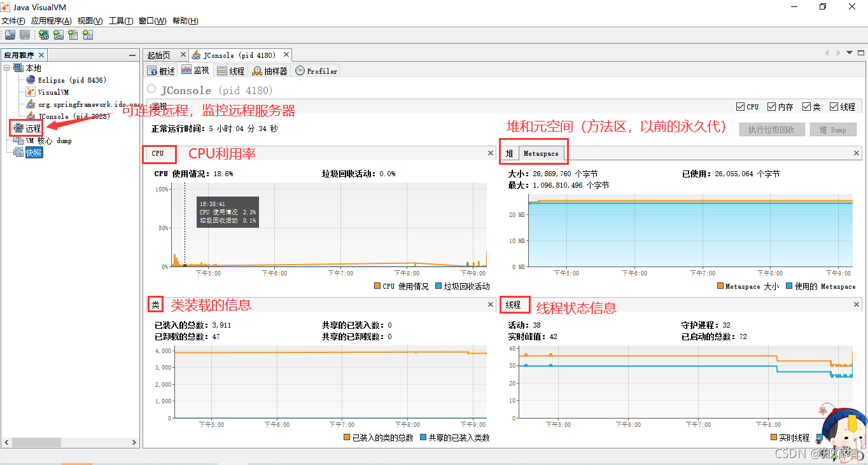Close the CPU chart panel
Screen dimensions: 868x465
[x=491, y=153]
